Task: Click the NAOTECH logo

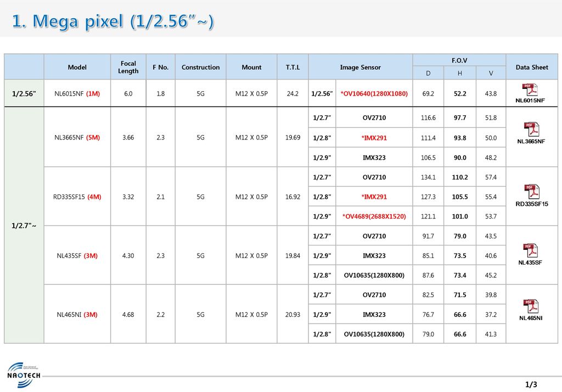Action: [x=24, y=375]
